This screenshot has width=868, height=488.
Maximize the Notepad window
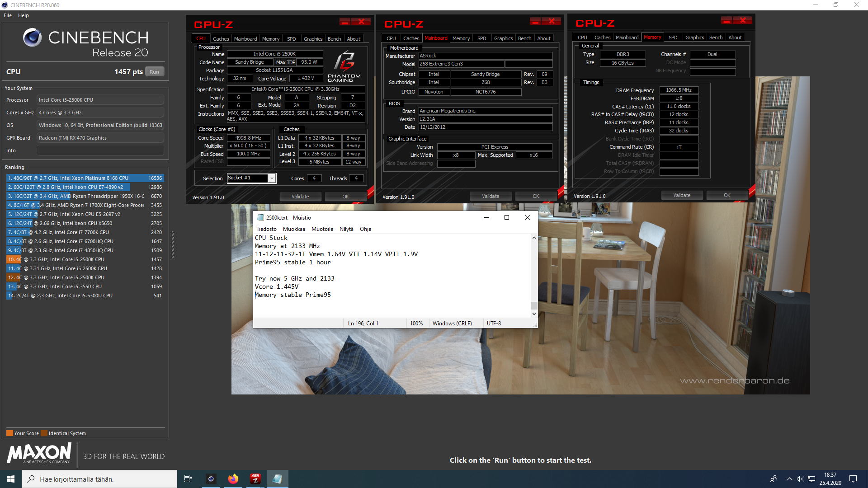pyautogui.click(x=507, y=217)
